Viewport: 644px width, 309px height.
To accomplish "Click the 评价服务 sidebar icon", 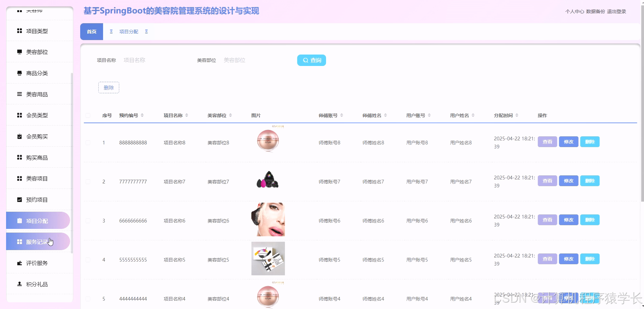I will coord(20,263).
